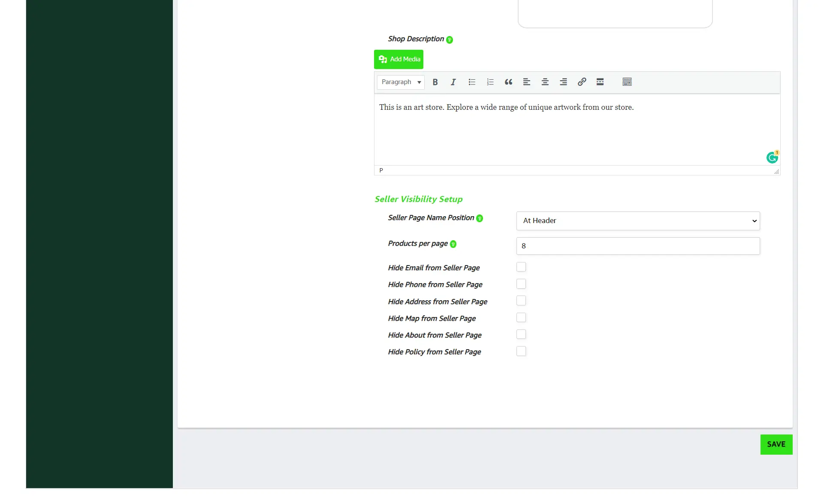824x504 pixels.
Task: Open the Shop Description help tooltip
Action: pos(449,39)
